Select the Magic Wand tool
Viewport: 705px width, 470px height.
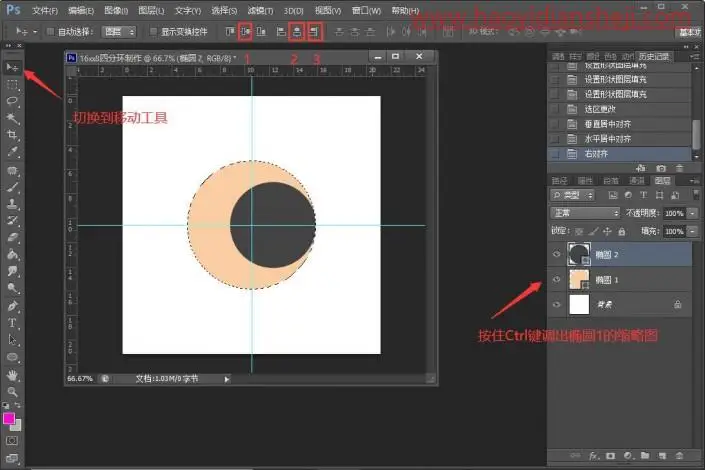12,118
